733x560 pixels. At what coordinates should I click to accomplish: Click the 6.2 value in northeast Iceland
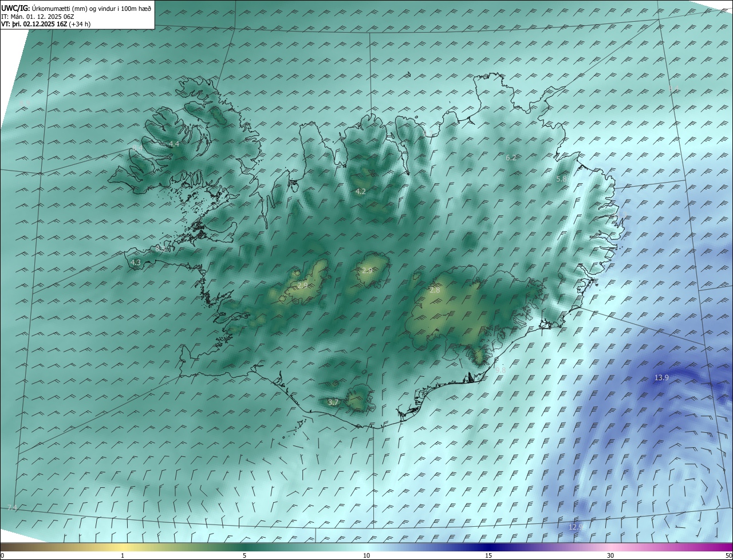coord(511,157)
